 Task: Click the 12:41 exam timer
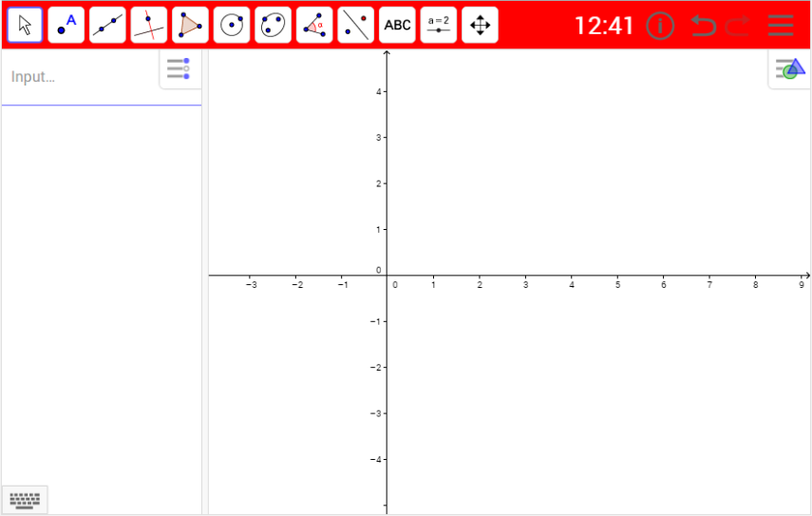604,26
